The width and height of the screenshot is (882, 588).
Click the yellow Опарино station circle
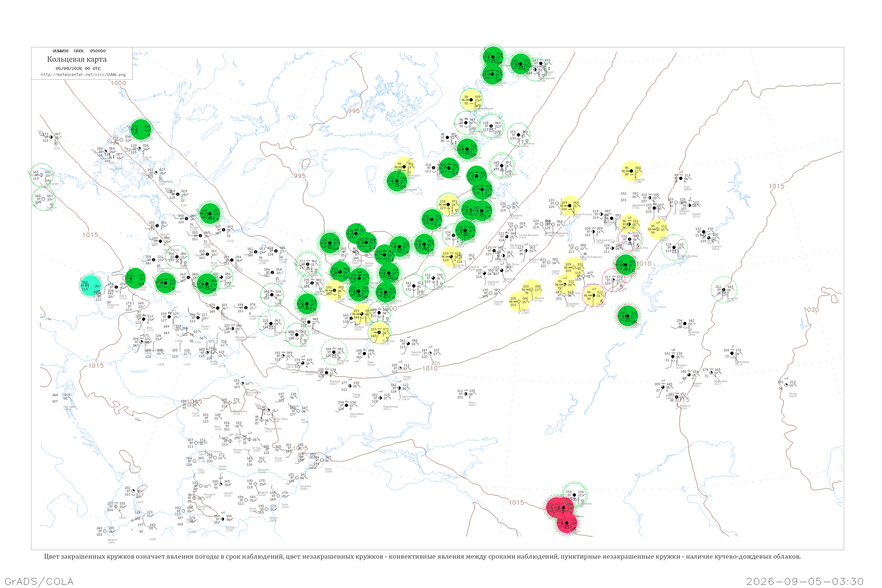632,171
